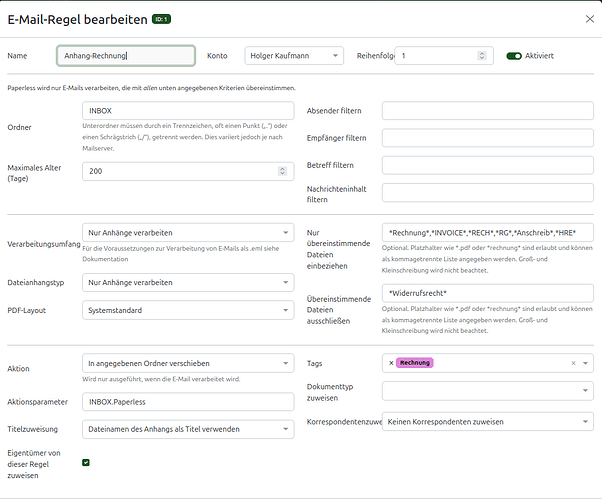Open the Aktion dropdown

(188, 363)
